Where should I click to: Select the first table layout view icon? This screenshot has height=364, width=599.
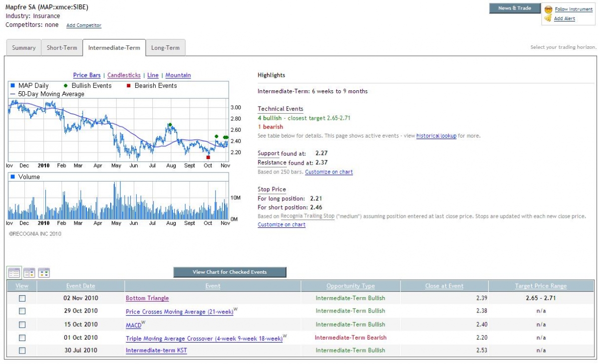14,273
